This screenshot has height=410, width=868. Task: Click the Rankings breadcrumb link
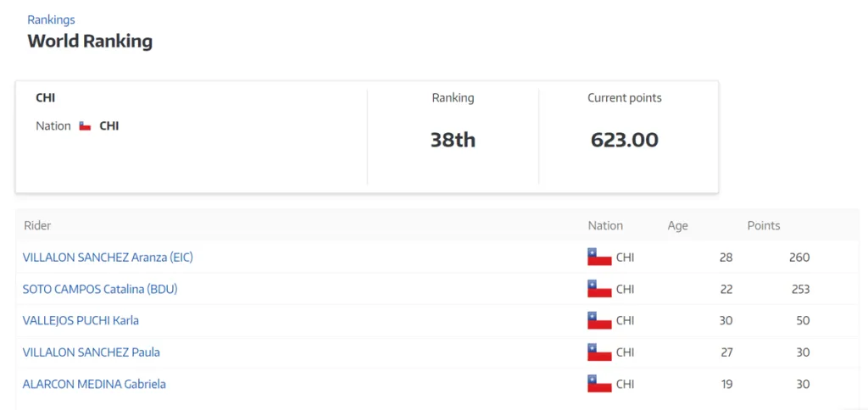tap(51, 19)
